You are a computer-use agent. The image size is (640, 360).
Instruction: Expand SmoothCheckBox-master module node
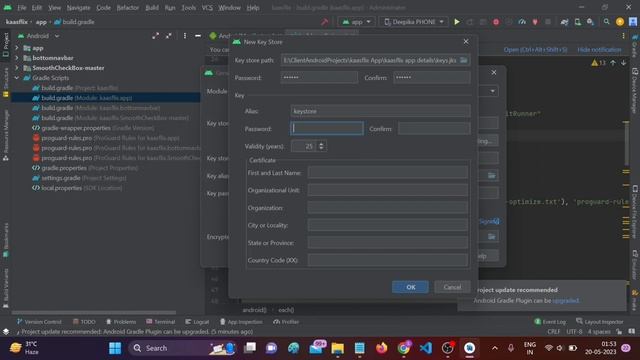(x=17, y=68)
